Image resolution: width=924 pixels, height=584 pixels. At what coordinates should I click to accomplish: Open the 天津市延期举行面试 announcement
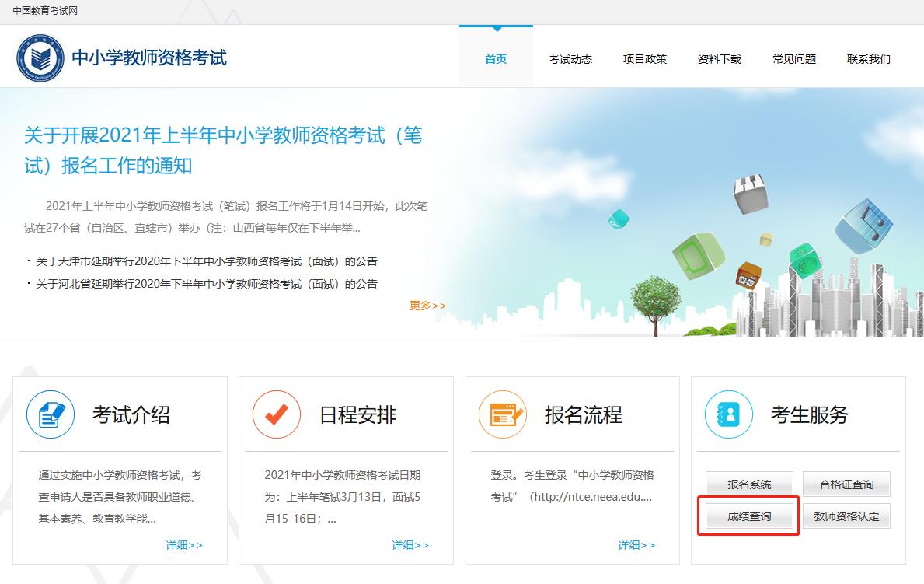click(206, 261)
